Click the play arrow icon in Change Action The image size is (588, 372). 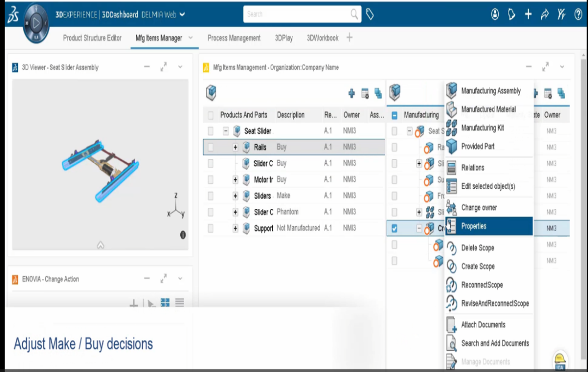click(x=151, y=303)
